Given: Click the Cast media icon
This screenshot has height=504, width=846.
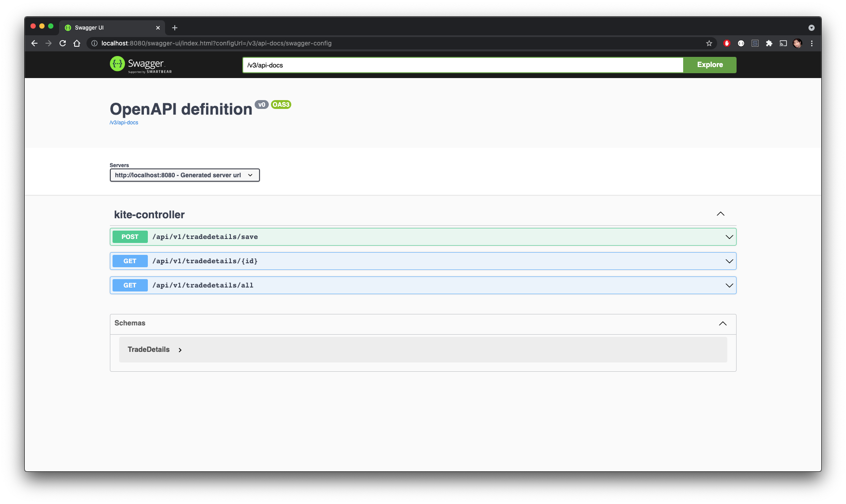Looking at the screenshot, I should (x=783, y=43).
